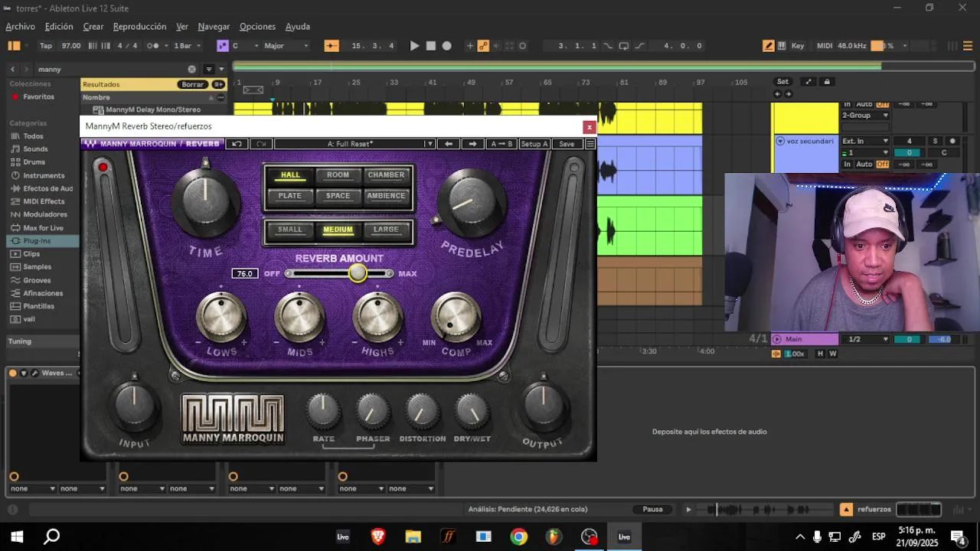Viewport: 980px width, 551px height.
Task: Click the arrangement Record button
Action: pos(447,46)
